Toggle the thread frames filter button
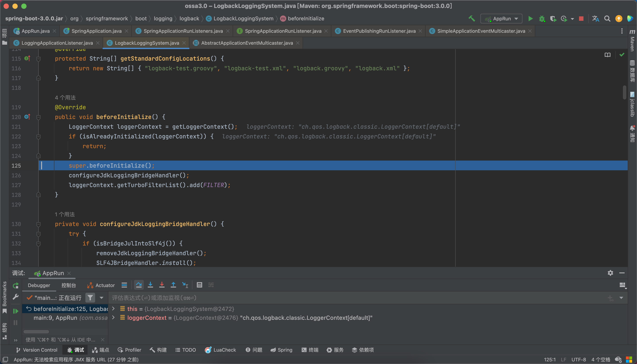The width and height of the screenshot is (637, 364). point(90,297)
